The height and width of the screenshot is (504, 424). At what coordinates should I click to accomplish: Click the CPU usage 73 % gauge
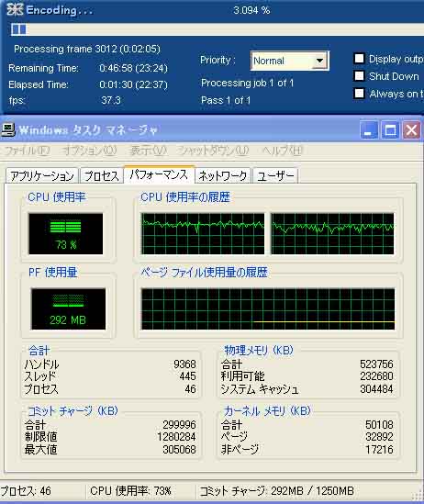[66, 234]
